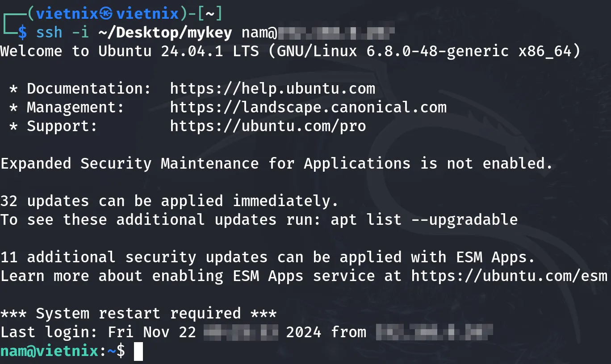Click the blurred login source IP address
The width and height of the screenshot is (611, 364).
tap(434, 332)
